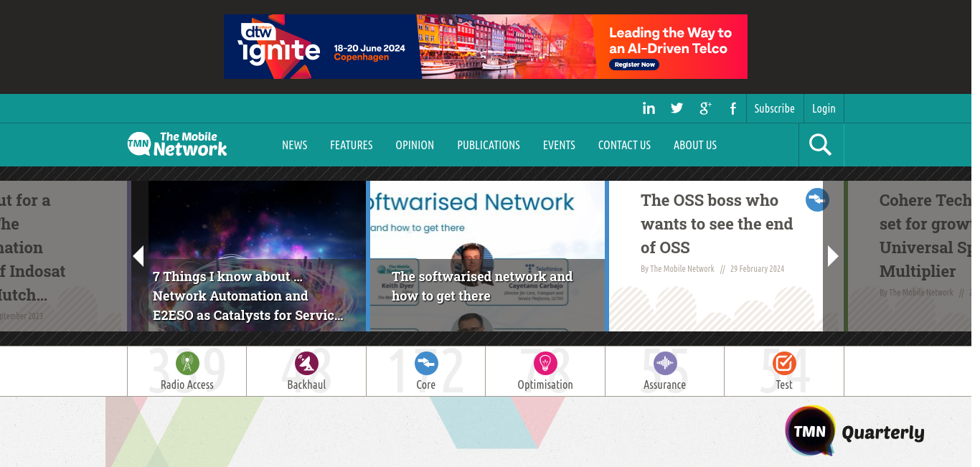This screenshot has height=467, width=980.
Task: Open the Core category icon
Action: tap(426, 364)
